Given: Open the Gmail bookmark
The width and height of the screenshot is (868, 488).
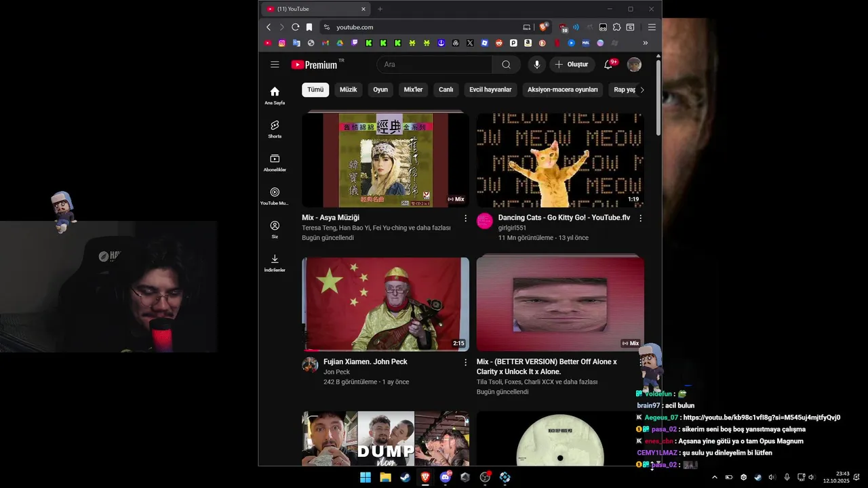Looking at the screenshot, I should (x=325, y=43).
